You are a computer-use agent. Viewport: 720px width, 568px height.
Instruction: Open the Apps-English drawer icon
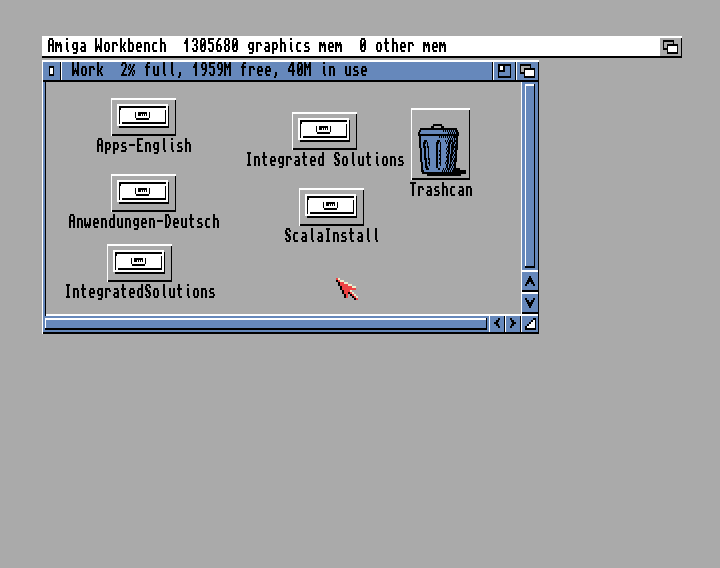click(x=143, y=116)
